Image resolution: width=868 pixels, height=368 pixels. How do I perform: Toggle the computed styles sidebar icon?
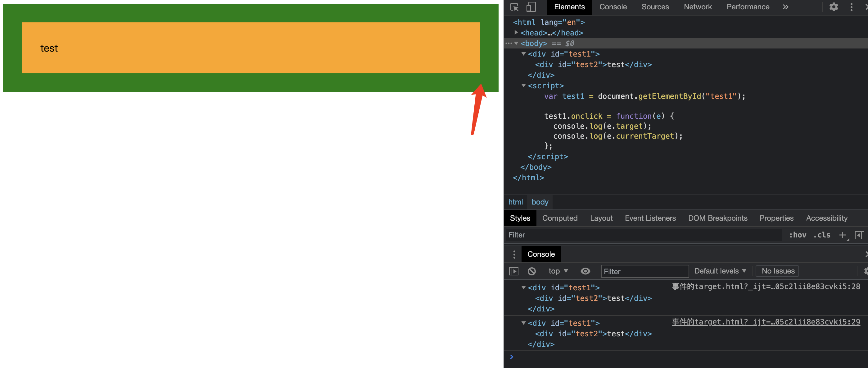pyautogui.click(x=859, y=235)
